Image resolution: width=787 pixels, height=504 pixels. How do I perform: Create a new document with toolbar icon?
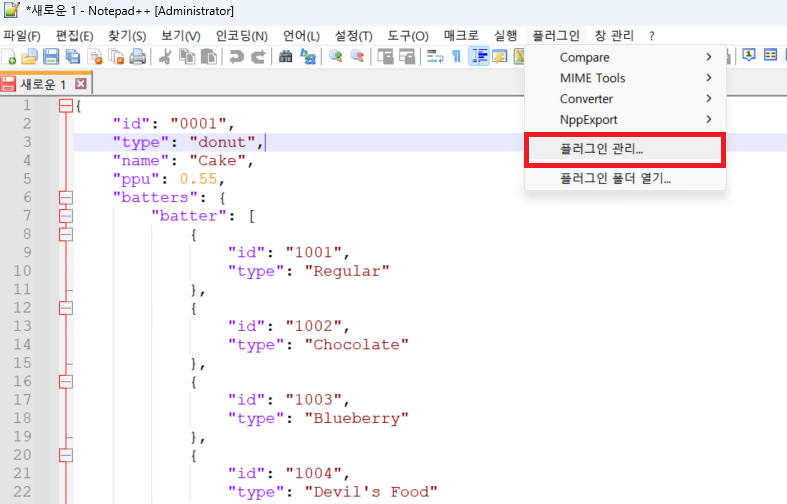click(9, 56)
